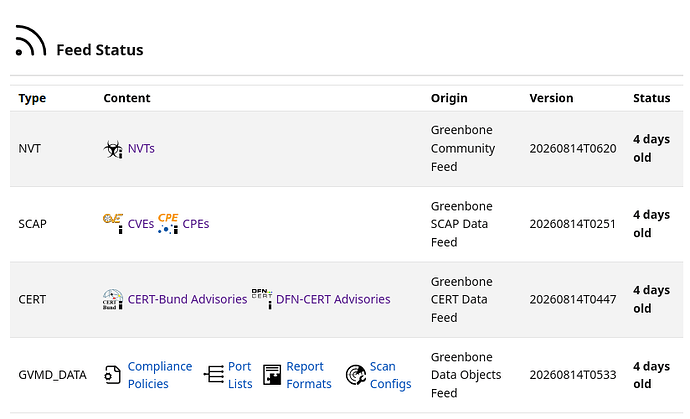Click Greenbone CERT Data Feed origin
This screenshot has height=419, width=690.
462,299
